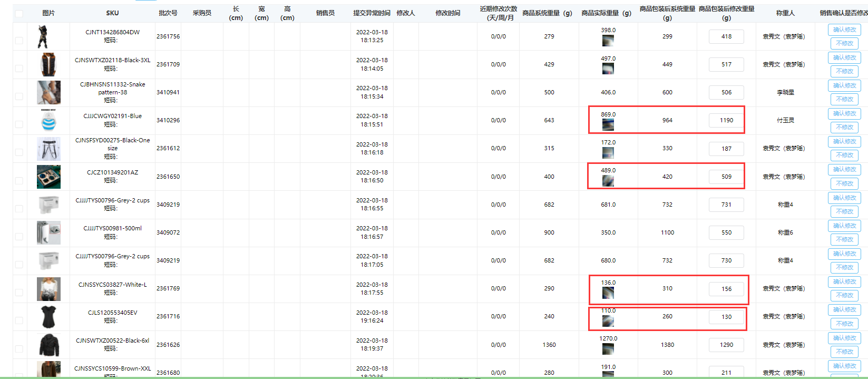Viewport: 868px width, 379px height.
Task: View image of CJNSWTXZ00522-Black-6xl jacket
Action: point(49,345)
